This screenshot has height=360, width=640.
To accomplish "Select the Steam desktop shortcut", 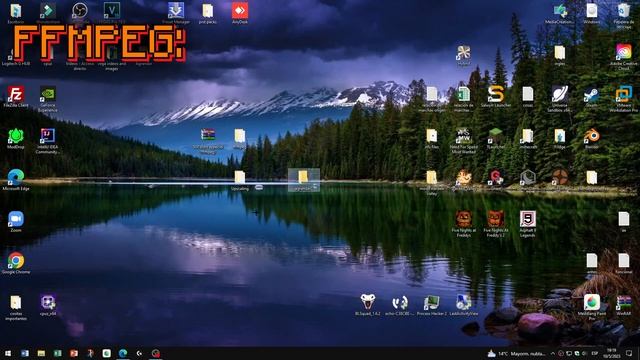I will [x=592, y=97].
